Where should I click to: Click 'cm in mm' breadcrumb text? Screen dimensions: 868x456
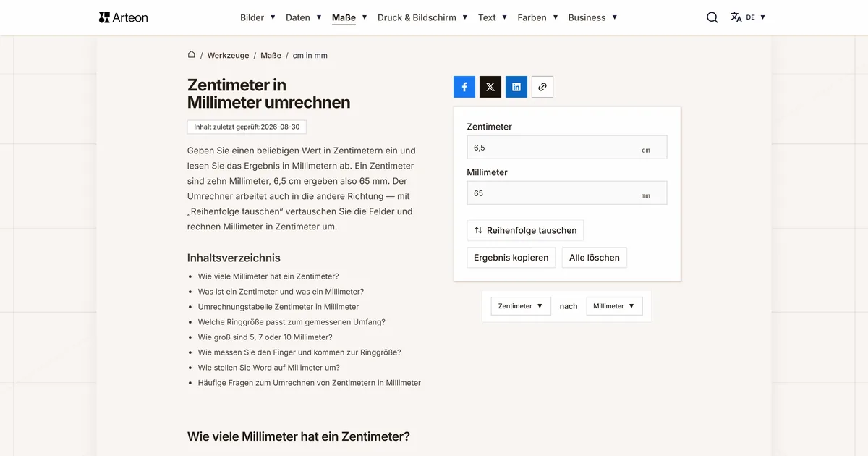(310, 56)
